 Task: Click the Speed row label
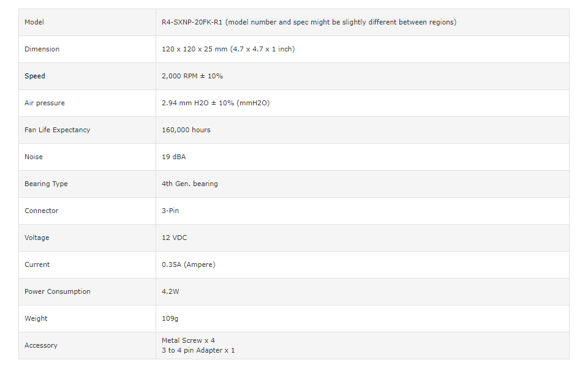pyautogui.click(x=35, y=76)
